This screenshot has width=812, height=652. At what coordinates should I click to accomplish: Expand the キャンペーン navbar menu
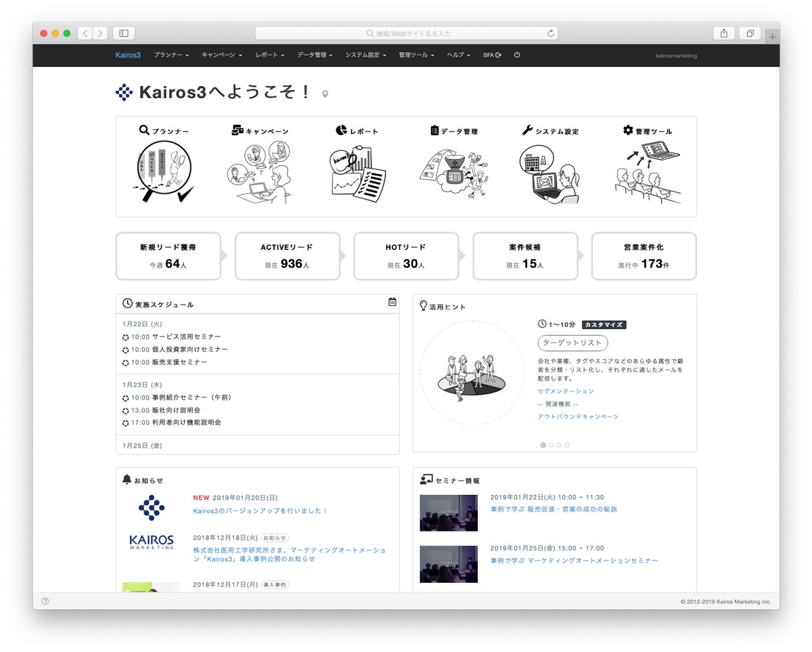pyautogui.click(x=222, y=56)
